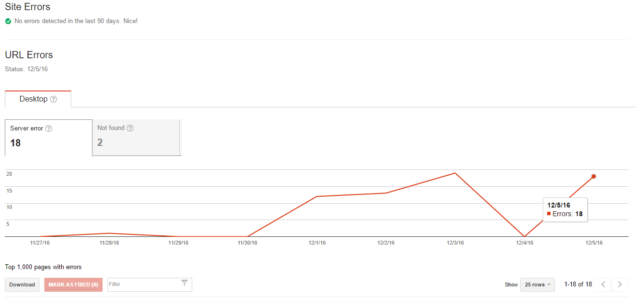Click the 'Site Errors' heading
The image size is (644, 298).
(27, 7)
